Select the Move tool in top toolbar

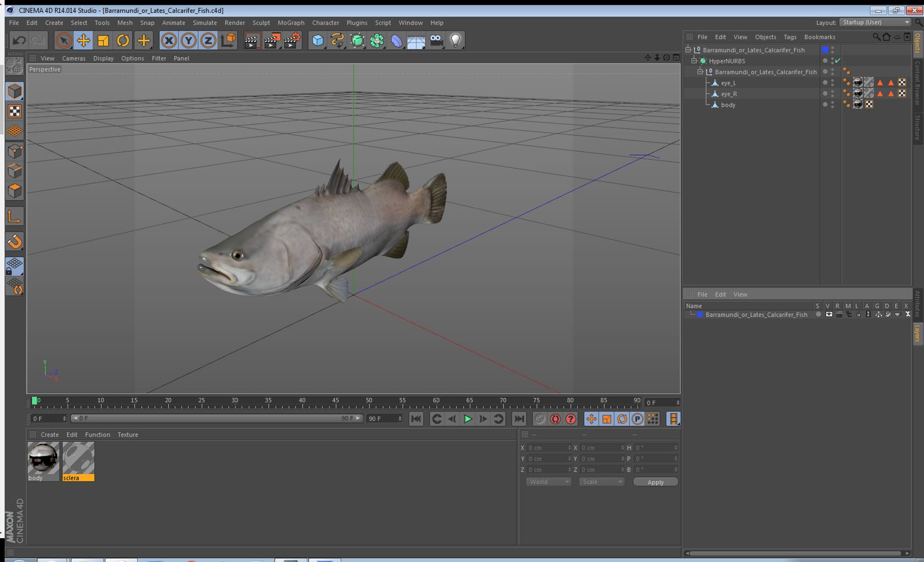pos(83,41)
